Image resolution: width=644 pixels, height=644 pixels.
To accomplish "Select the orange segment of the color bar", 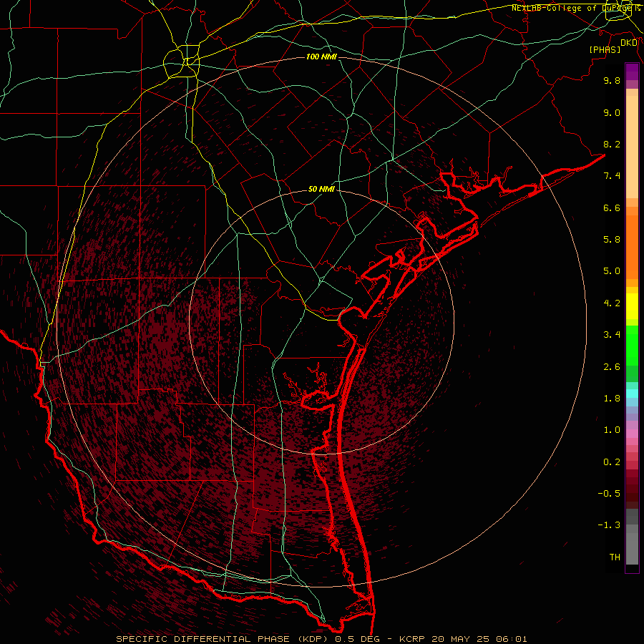I will coord(632,246).
